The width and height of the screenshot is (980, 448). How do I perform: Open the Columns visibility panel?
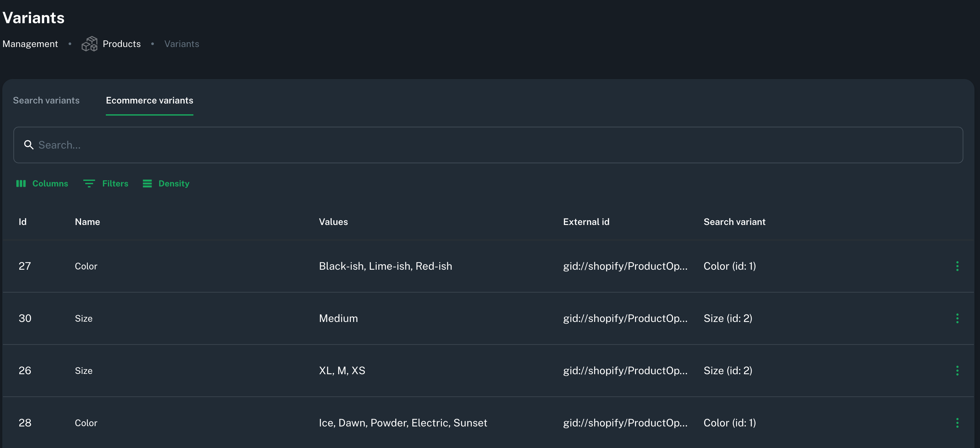[x=42, y=184]
